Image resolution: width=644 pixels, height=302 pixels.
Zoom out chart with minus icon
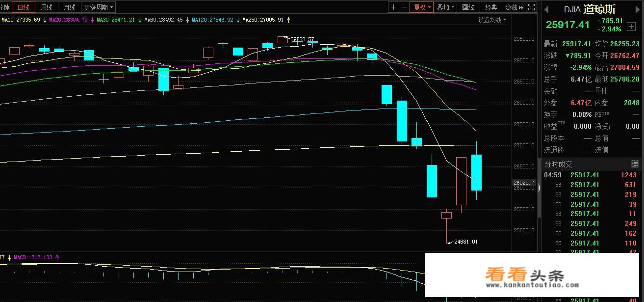click(405, 7)
